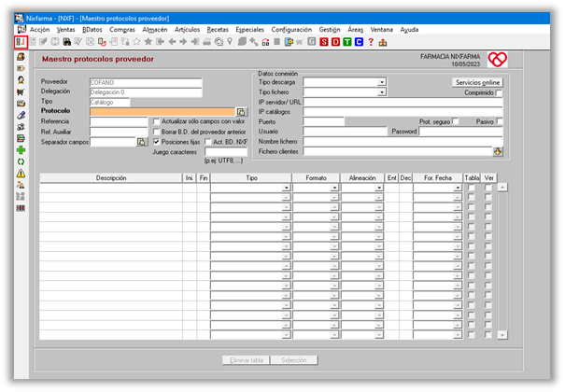Click the map pin location toolbar icon
Screen dimensions: 565x392
coord(230,42)
